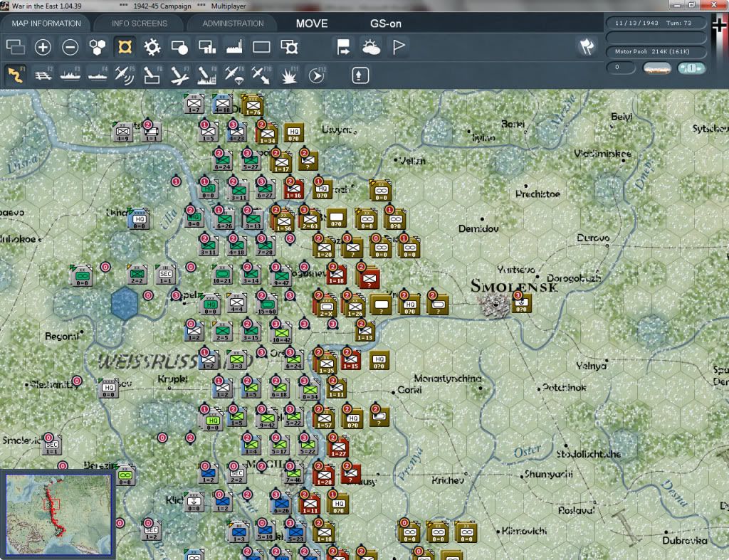Screen dimensions: 729x560
Task: Click the pennant flag toolbar icon
Action: pos(399,47)
